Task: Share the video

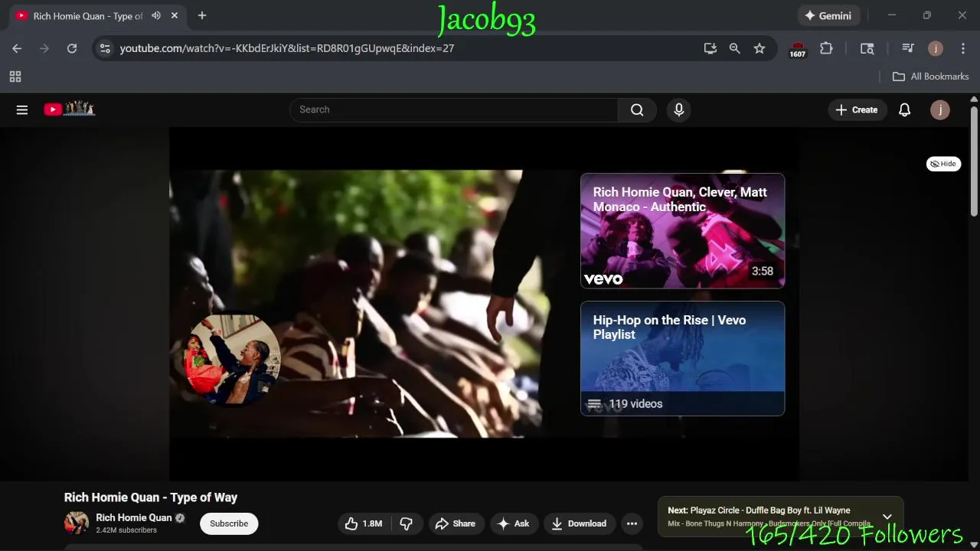Action: (x=456, y=523)
